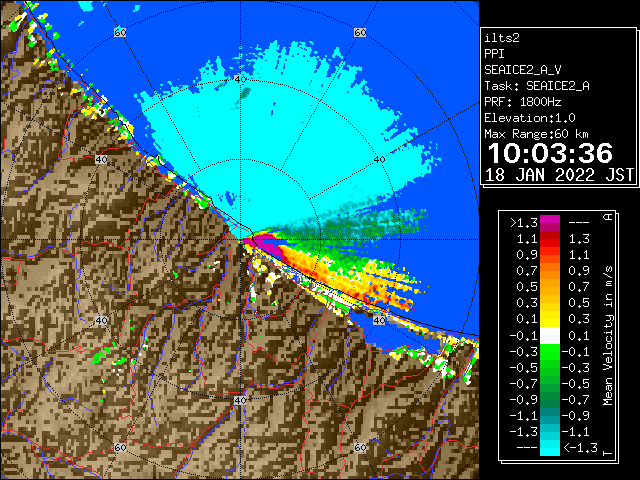Click the white band in the velocity color scale
The width and height of the screenshot is (640, 480).
point(550,336)
